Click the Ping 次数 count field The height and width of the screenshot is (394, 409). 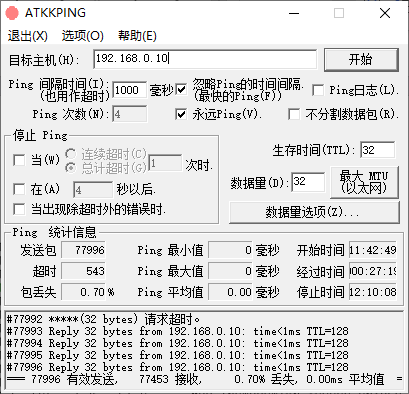[129, 114]
